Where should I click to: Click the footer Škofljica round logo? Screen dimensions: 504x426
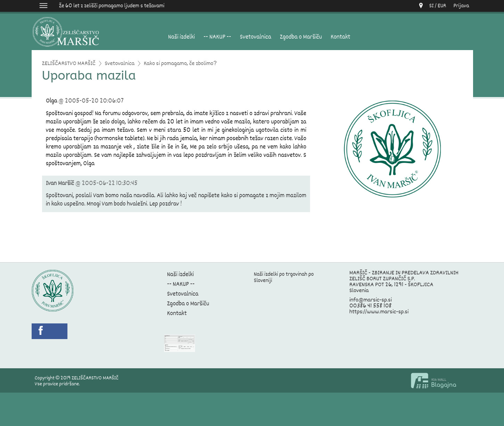pyautogui.click(x=52, y=291)
